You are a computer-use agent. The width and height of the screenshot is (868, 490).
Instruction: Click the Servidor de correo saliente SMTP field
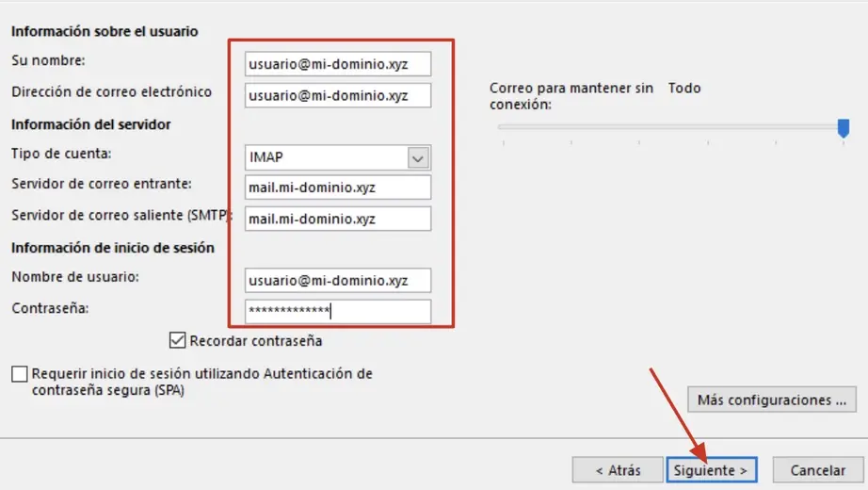pos(338,219)
